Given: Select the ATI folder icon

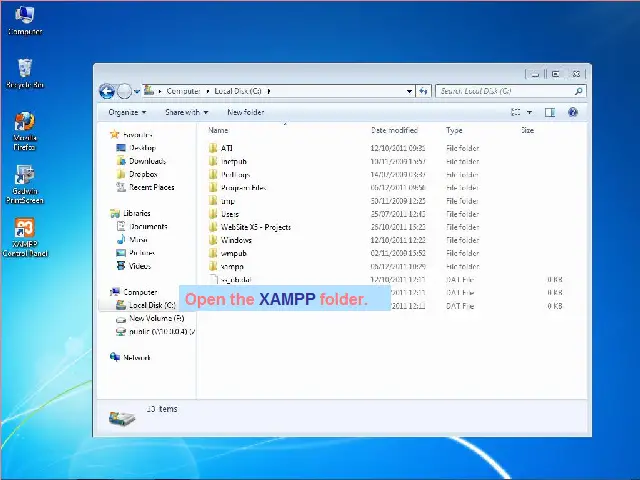Looking at the screenshot, I should pos(213,148).
